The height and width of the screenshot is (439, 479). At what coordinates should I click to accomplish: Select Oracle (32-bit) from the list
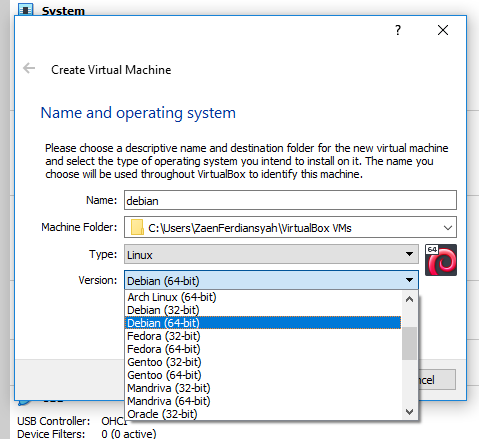pos(263,414)
